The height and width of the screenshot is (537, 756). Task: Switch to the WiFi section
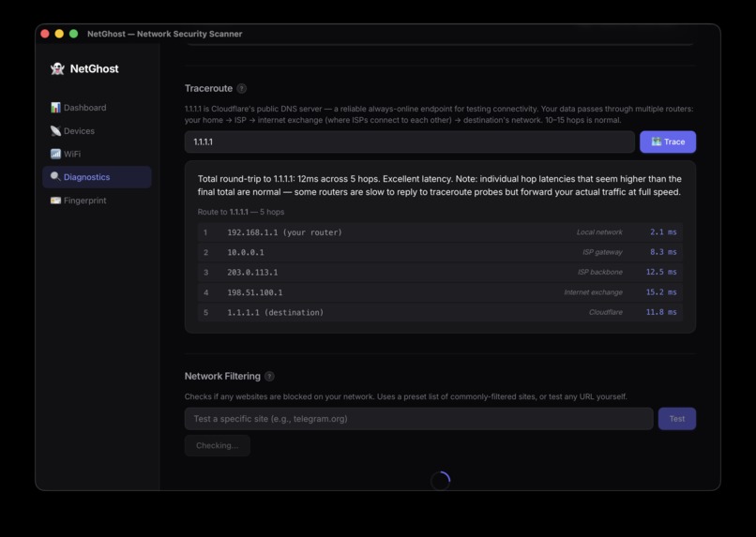97,154
